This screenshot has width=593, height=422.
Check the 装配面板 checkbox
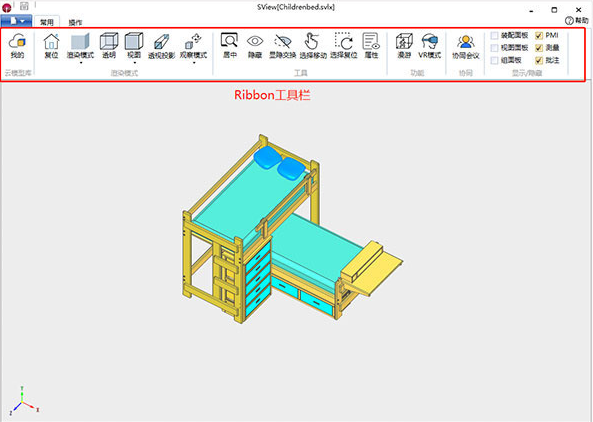point(494,36)
